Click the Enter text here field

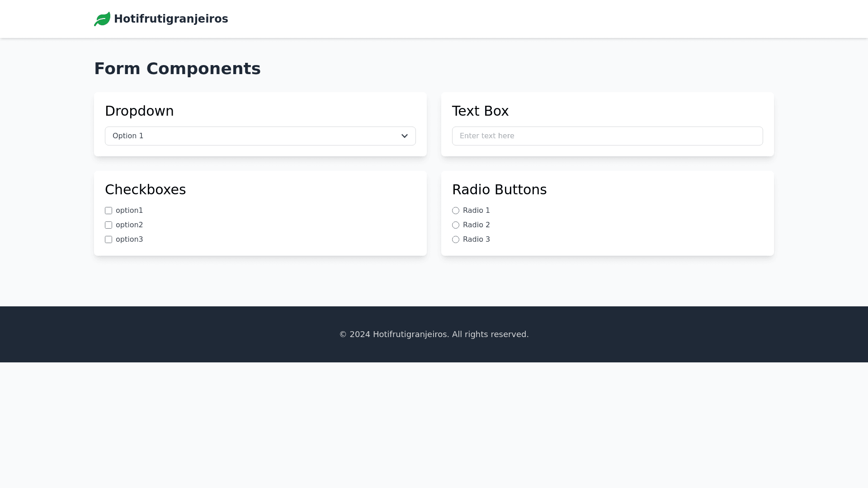[x=607, y=136]
